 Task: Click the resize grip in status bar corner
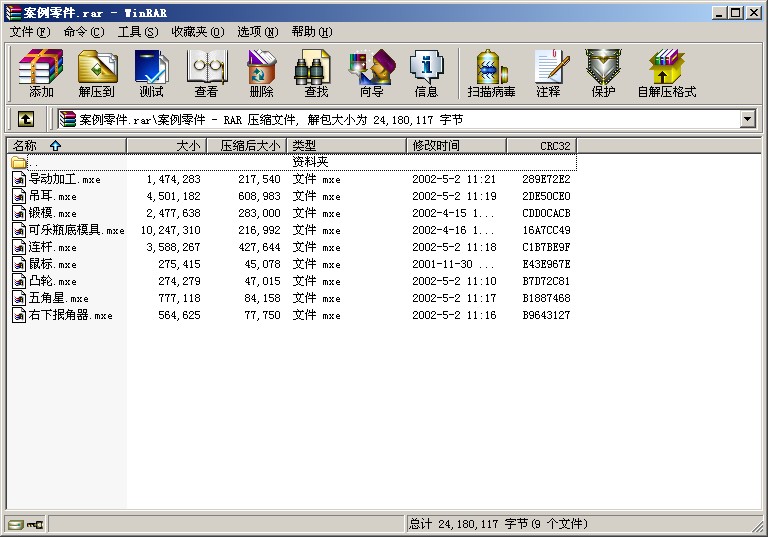pos(758,527)
